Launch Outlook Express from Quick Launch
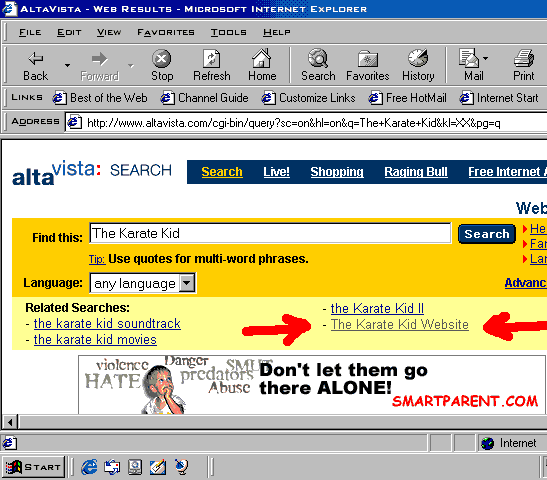The height and width of the screenshot is (480, 547). [112, 467]
